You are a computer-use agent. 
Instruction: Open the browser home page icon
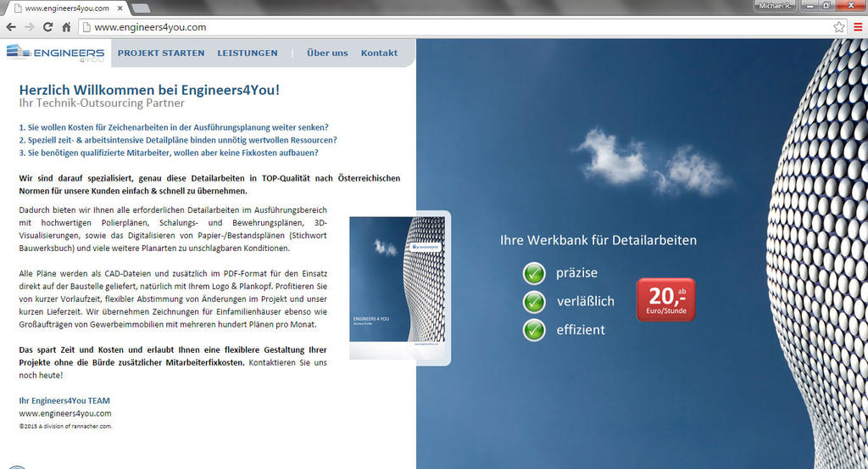[66, 27]
